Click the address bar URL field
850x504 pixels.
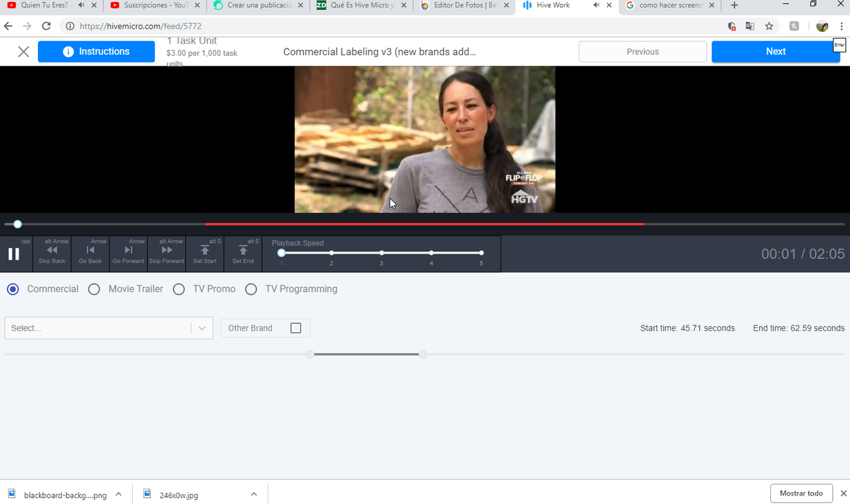[398, 27]
